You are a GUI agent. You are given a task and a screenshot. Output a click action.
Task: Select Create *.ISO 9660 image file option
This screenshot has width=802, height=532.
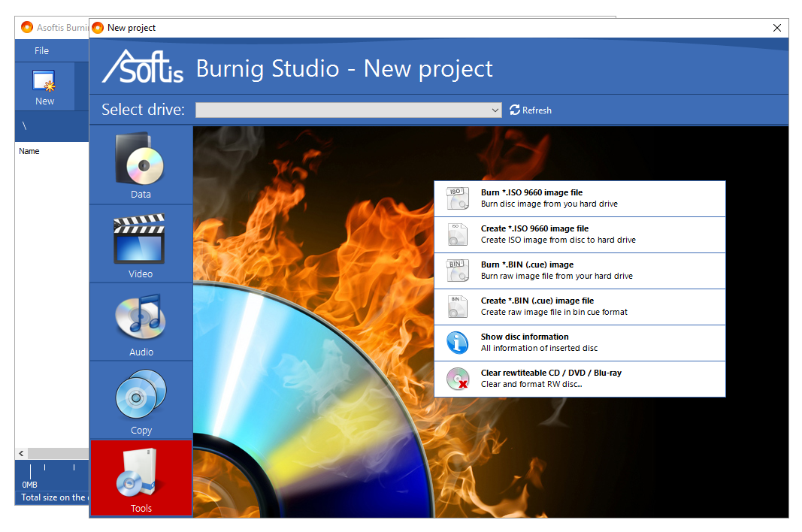[457, 234]
